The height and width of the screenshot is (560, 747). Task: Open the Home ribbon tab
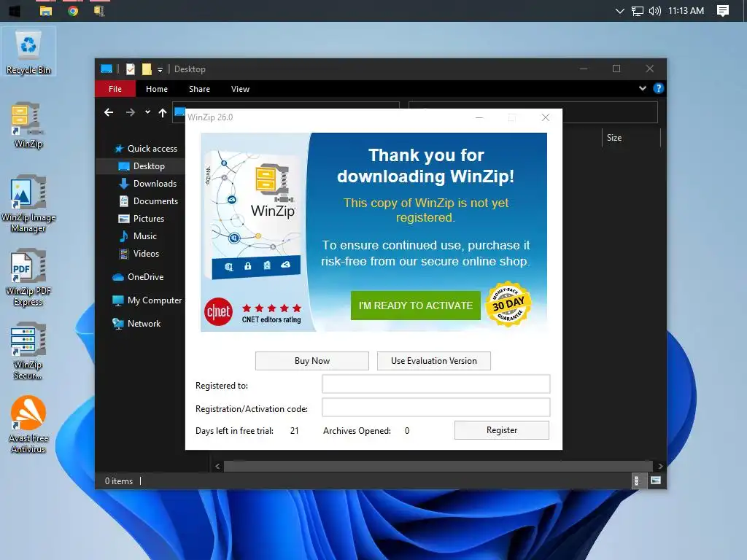pyautogui.click(x=157, y=89)
